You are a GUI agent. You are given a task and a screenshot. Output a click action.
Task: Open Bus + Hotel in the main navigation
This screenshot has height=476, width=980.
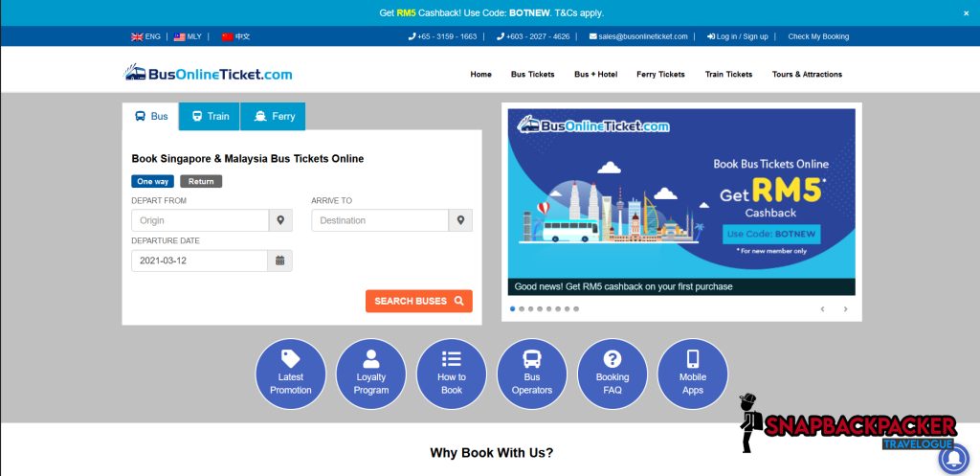595,74
